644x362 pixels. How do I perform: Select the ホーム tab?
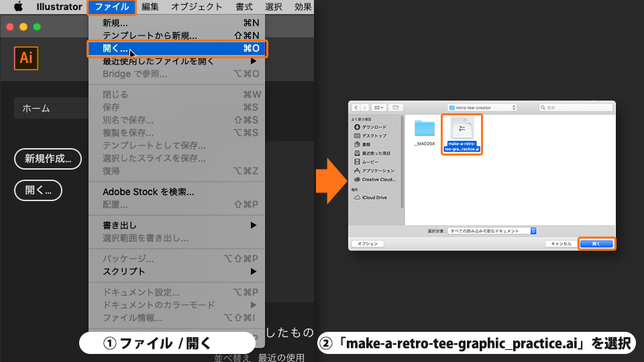click(x=52, y=108)
